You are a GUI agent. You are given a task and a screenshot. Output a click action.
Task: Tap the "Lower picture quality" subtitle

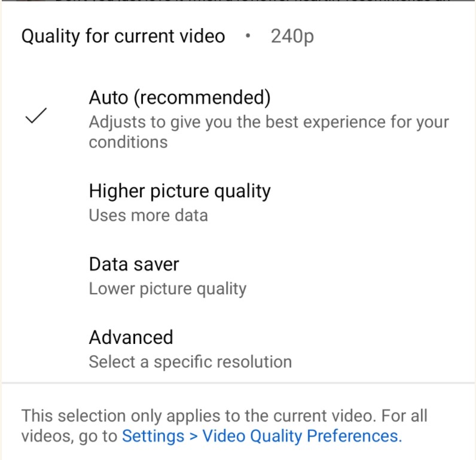click(167, 289)
